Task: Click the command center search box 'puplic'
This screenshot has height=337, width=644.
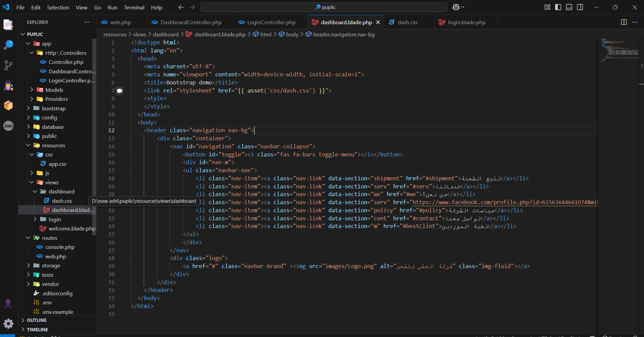Action: click(x=324, y=7)
